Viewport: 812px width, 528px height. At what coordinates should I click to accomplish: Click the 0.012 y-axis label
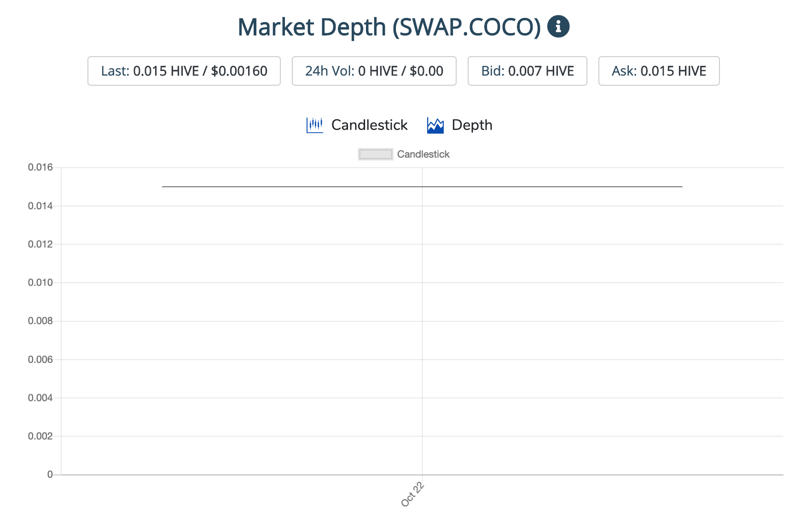point(41,244)
